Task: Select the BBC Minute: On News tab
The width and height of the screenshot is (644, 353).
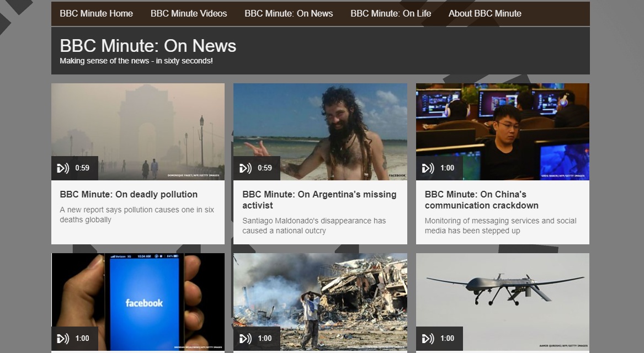Action: pos(289,14)
